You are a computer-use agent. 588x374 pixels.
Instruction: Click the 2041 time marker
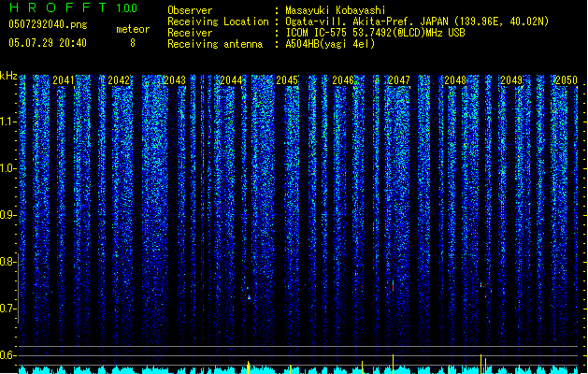point(64,80)
